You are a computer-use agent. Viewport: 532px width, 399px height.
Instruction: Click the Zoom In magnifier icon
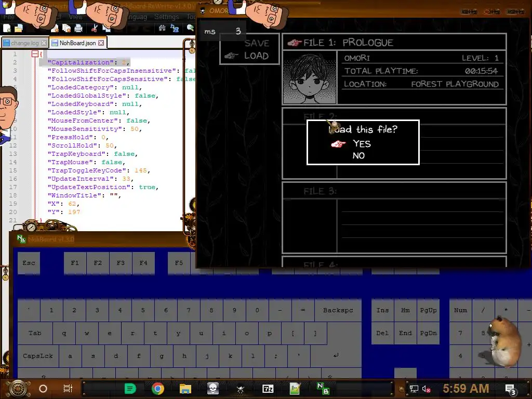pyautogui.click(x=191, y=29)
